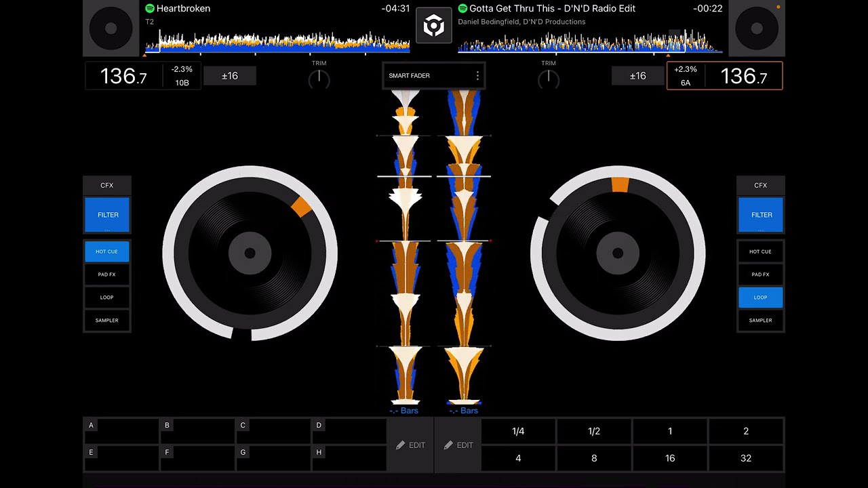This screenshot has height=488, width=868.
Task: Click Spotify icon beside Gotta Get Thru This
Action: pos(462,9)
